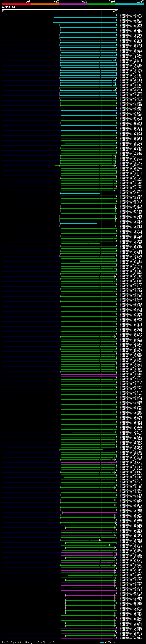Click the white query sequence ruler bar
Viewport: 146px width, 644px height.
coord(60,10)
